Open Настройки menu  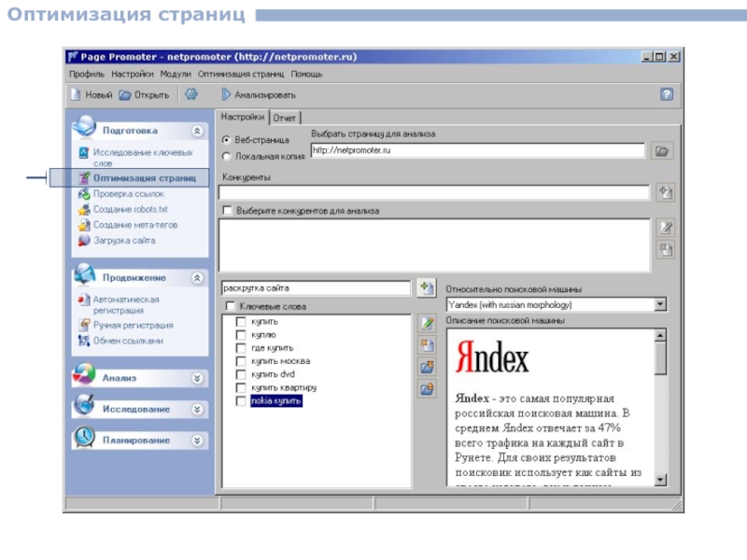tap(133, 74)
